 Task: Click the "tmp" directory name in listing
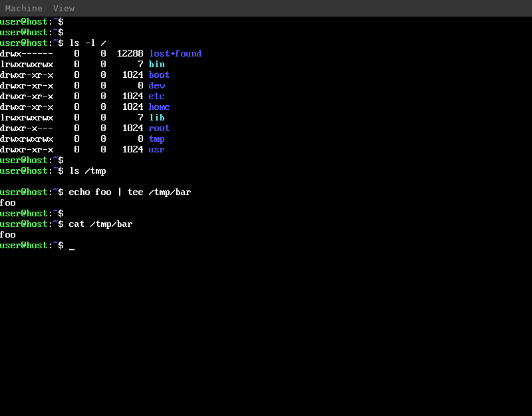[156, 139]
